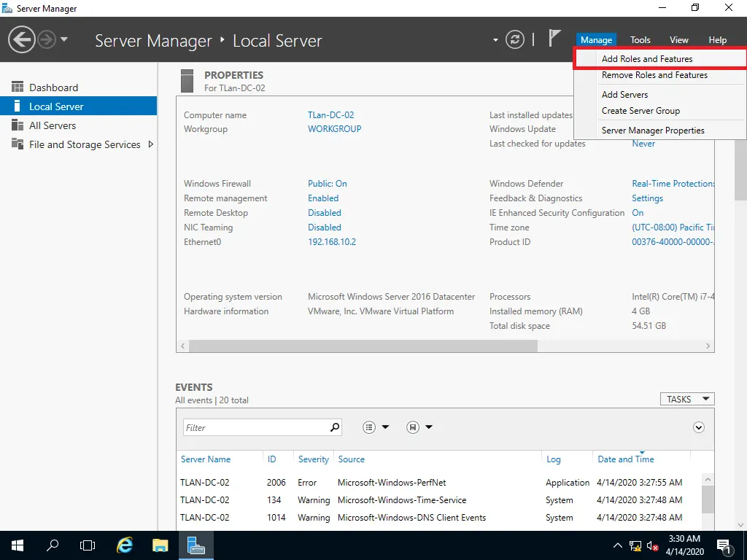Click the events Filter input field
Screen dimensions: 747x560
pyautogui.click(x=256, y=427)
